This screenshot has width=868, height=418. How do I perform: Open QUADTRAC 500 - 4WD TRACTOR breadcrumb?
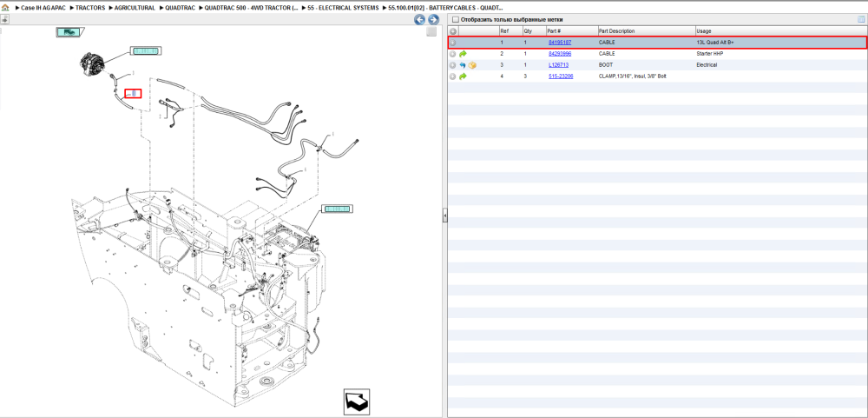251,9
